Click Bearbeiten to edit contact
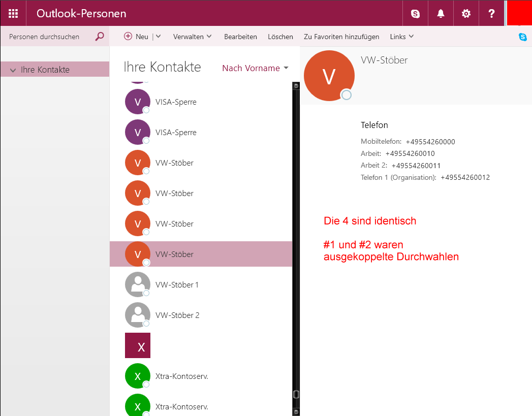This screenshot has height=416, width=532. pos(240,37)
